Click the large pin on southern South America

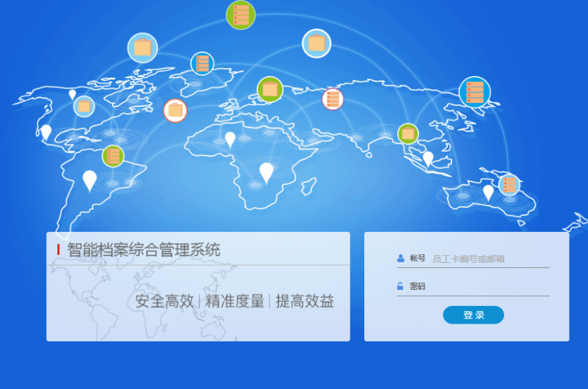(90, 180)
